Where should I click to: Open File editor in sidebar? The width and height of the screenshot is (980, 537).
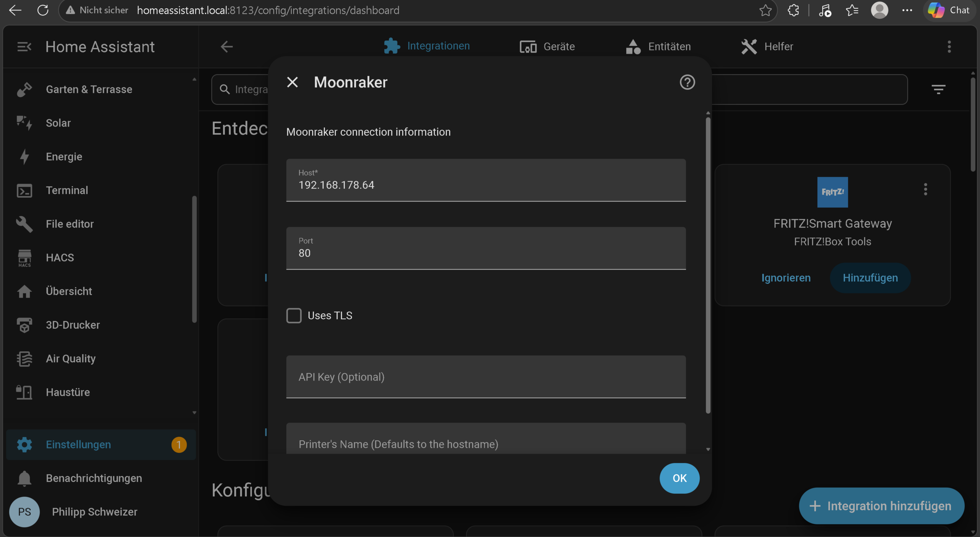[101, 224]
